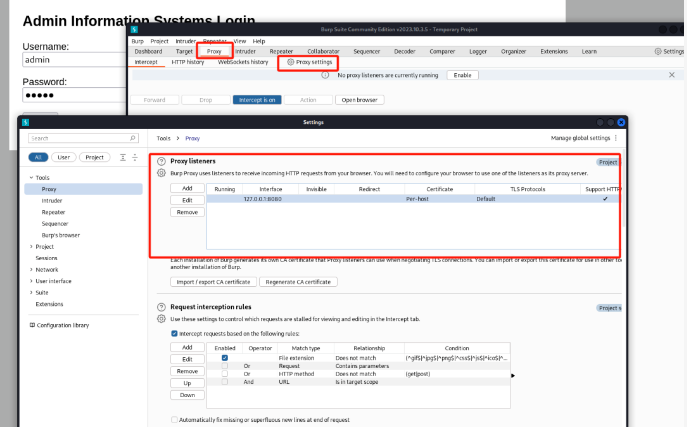The height and width of the screenshot is (427, 687).
Task: Collapse the Tools tree node
Action: pyautogui.click(x=31, y=177)
